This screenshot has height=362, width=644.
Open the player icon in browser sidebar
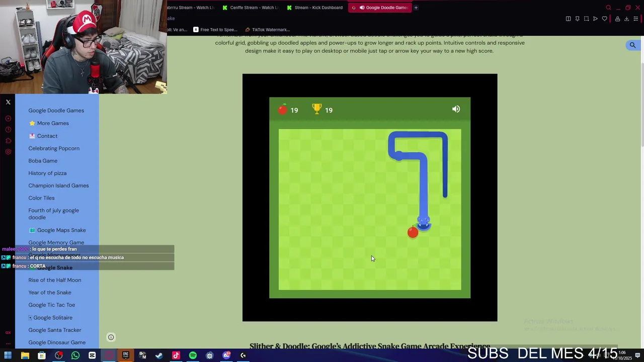click(8, 119)
